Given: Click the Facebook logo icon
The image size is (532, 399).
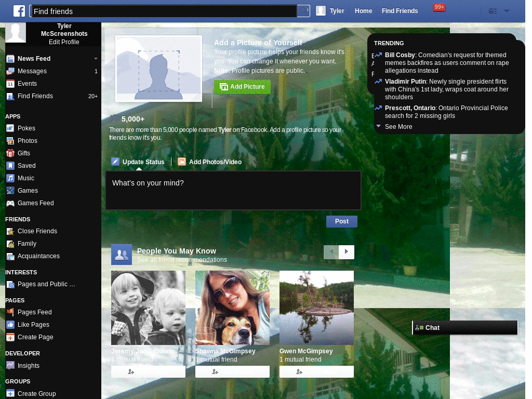Looking at the screenshot, I should (19, 11).
